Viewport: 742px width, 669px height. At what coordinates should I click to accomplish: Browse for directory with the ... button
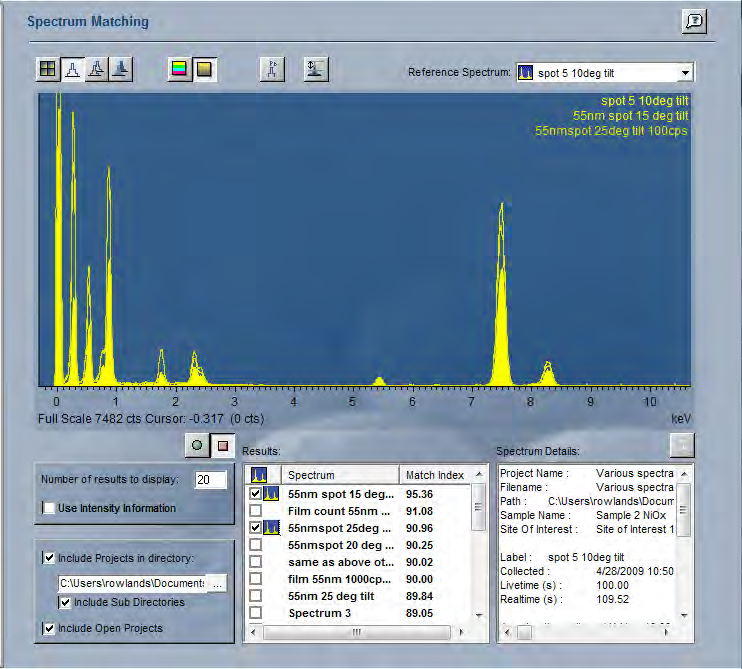pyautogui.click(x=217, y=583)
